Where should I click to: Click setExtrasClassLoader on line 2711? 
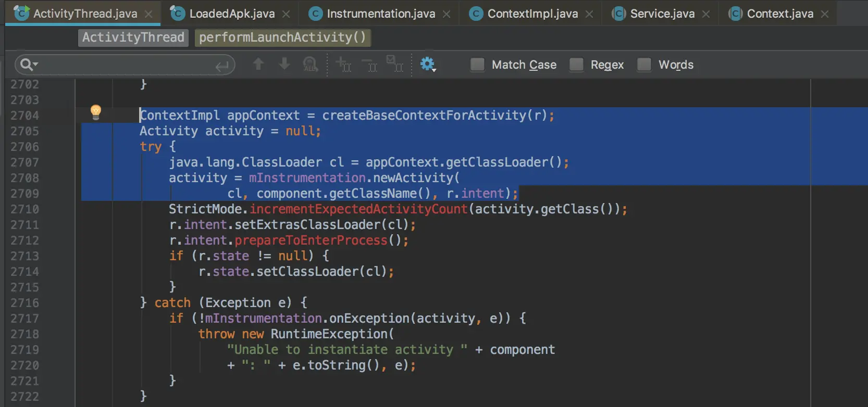(307, 225)
